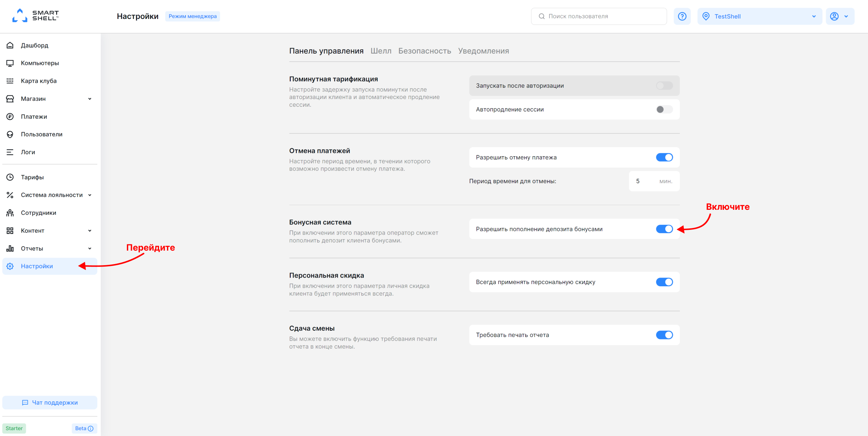Switch to the Шелл tab
The height and width of the screenshot is (436, 868).
[381, 51]
